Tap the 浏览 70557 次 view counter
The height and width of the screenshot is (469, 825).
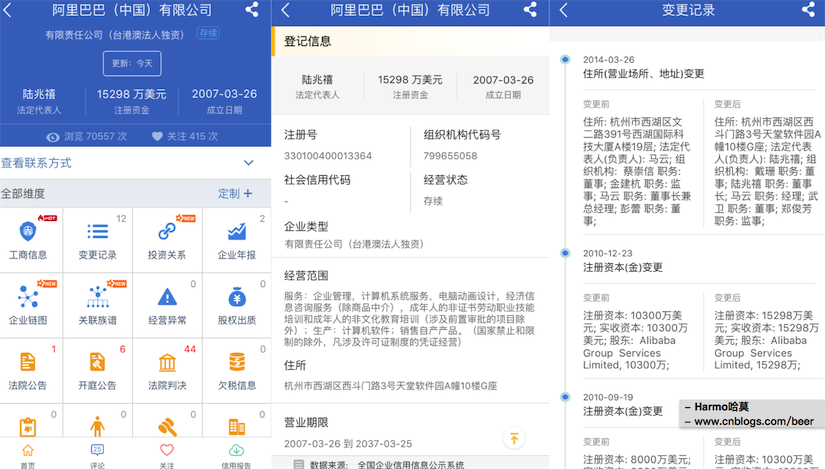pyautogui.click(x=86, y=136)
